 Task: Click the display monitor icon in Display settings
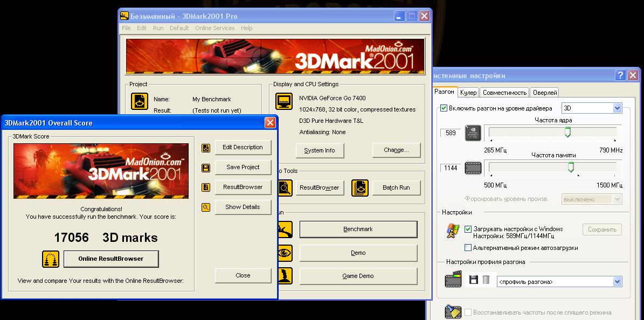click(284, 101)
